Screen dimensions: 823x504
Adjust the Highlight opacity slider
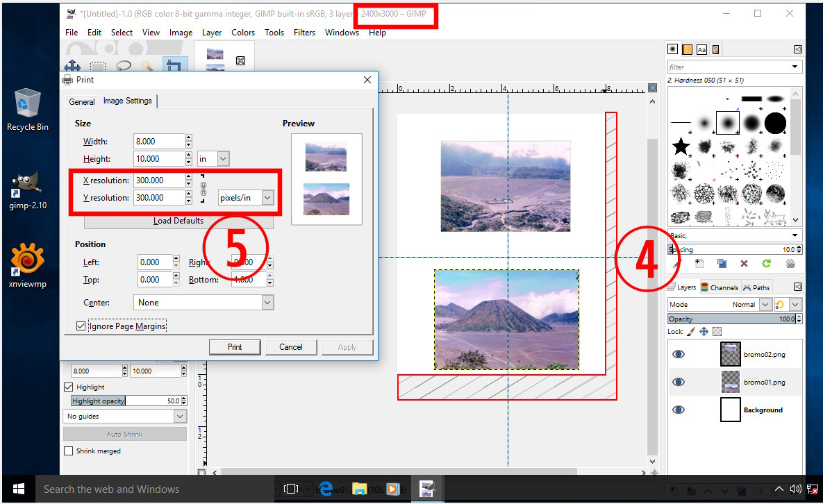click(126, 401)
